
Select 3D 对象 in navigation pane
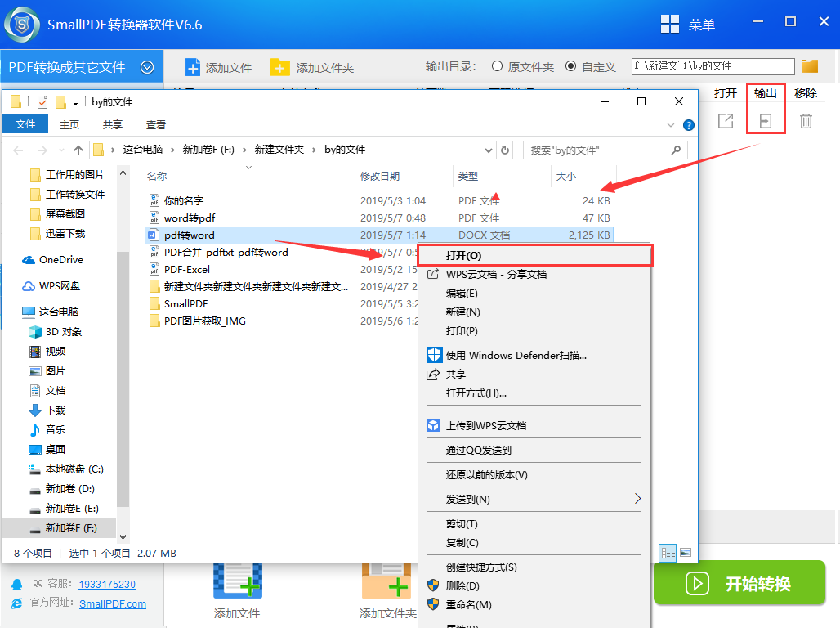coord(56,331)
